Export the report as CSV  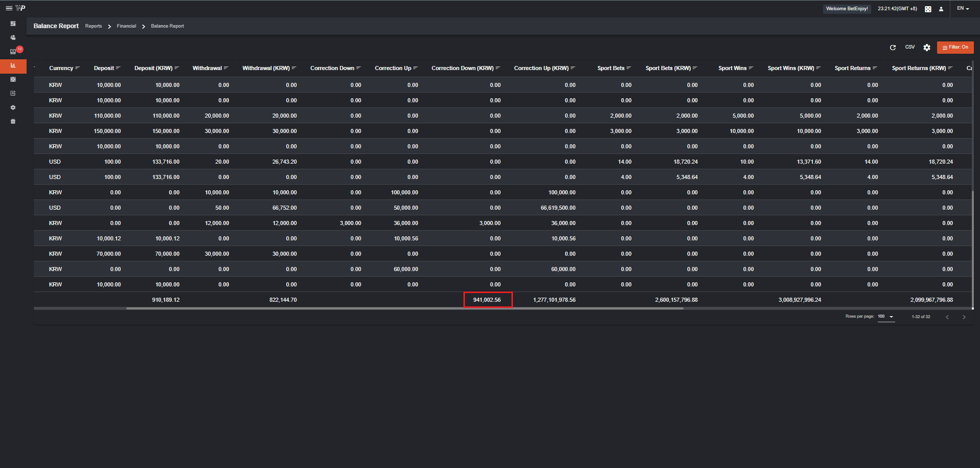[x=910, y=47]
